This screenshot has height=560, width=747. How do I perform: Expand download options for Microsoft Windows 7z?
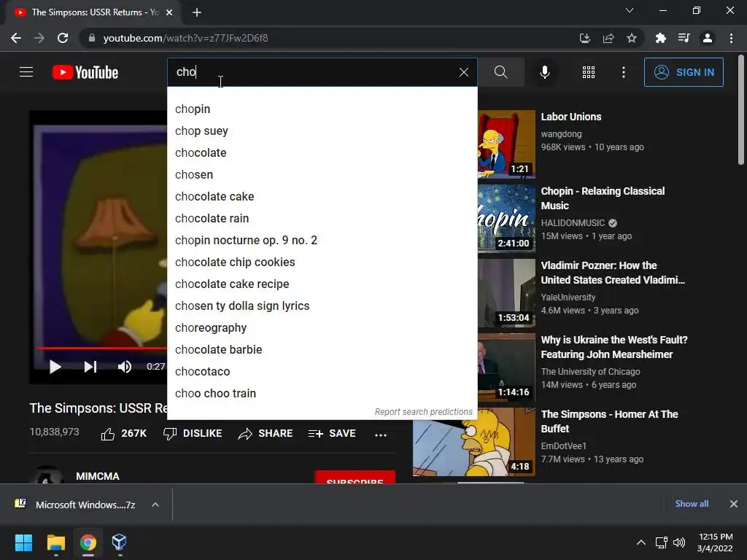pos(155,505)
